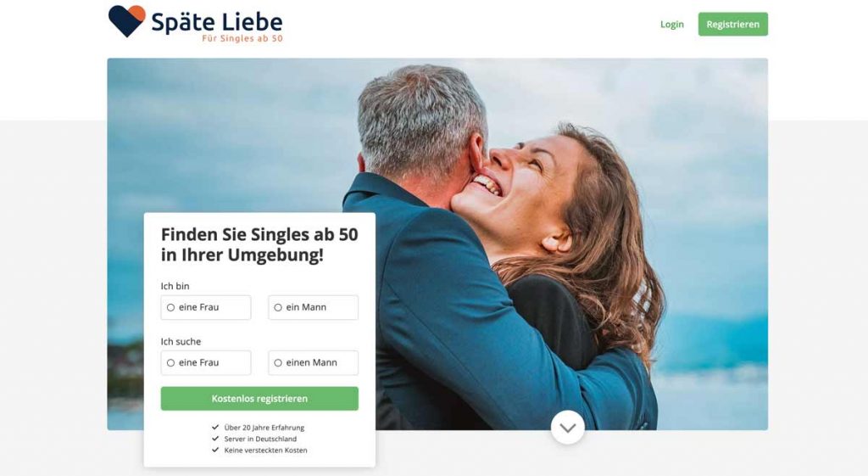
Task: Click the 'Für Singles ab 50' tagline
Action: tap(242, 38)
